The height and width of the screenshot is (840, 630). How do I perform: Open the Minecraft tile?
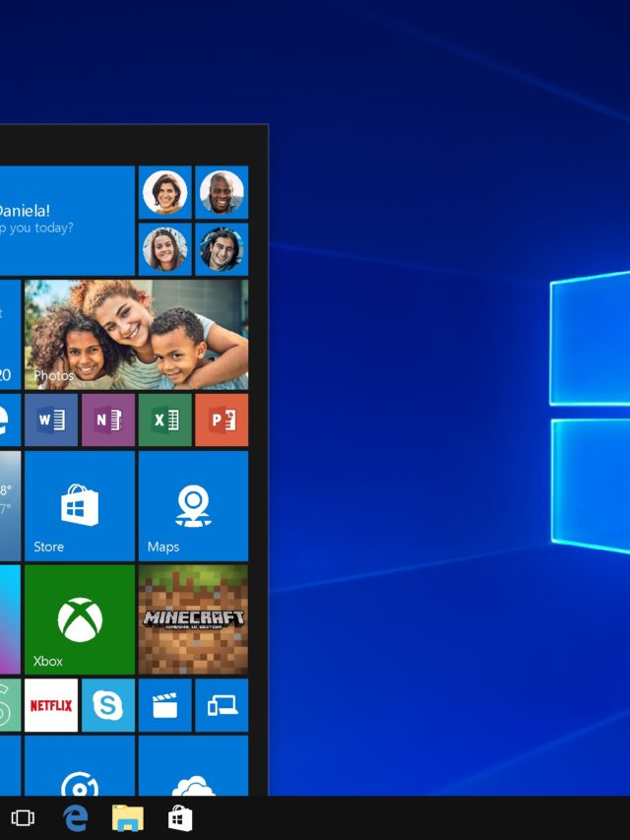point(193,619)
